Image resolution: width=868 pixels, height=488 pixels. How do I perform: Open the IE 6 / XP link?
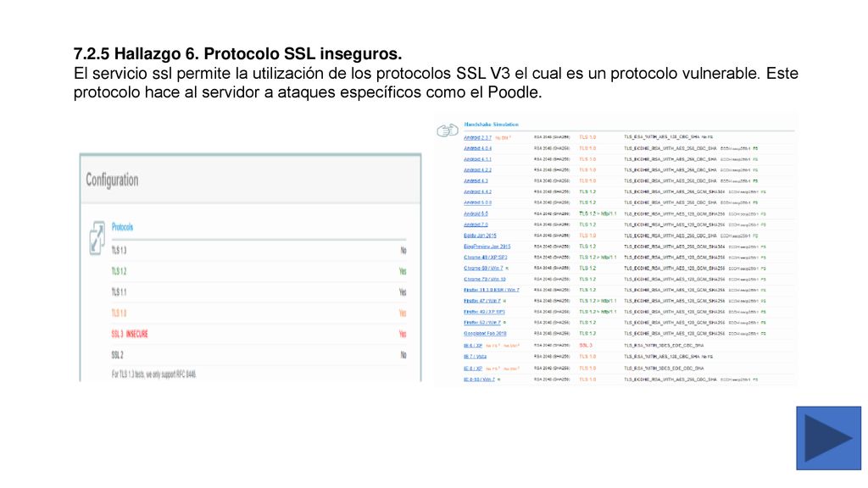(473, 346)
